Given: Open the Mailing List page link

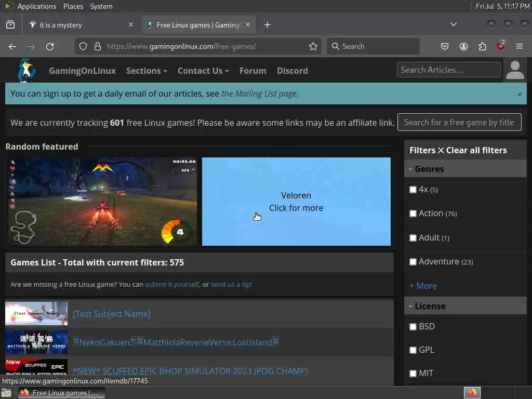Looking at the screenshot, I should 259,94.
